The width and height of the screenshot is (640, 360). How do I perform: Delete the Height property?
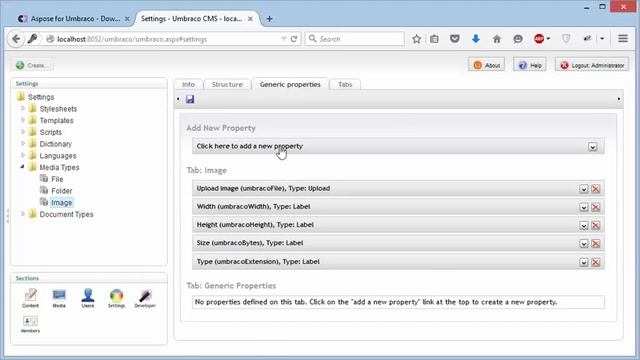pyautogui.click(x=596, y=226)
